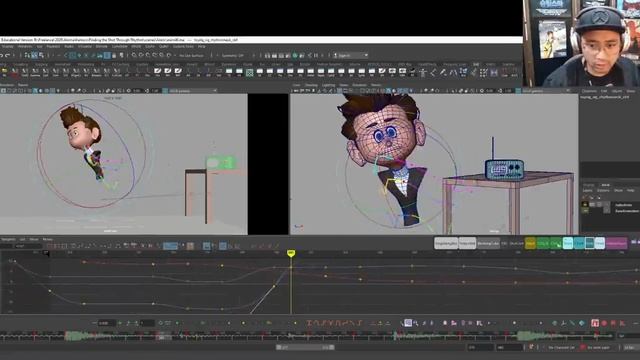
Task: Open the sign-in account dropdown
Action: (351, 55)
